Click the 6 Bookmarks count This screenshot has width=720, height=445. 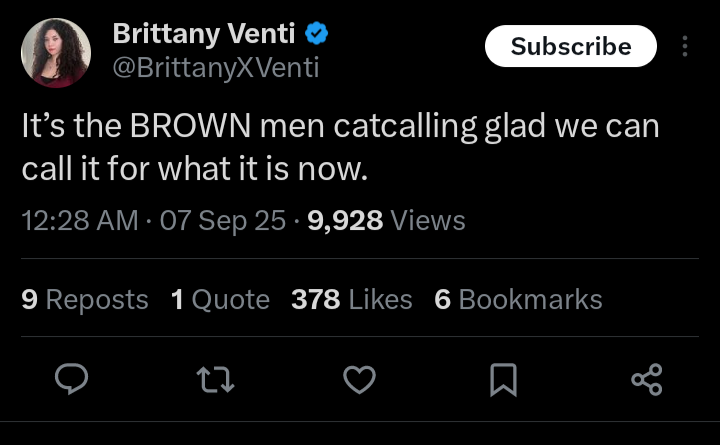point(518,299)
